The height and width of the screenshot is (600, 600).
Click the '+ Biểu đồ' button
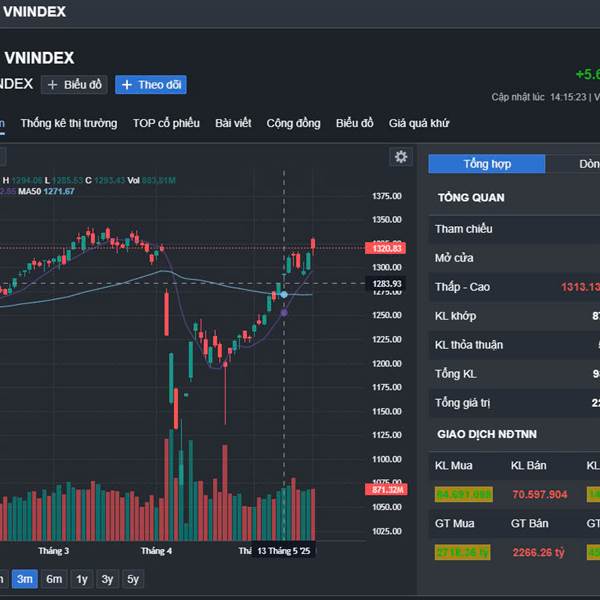pyautogui.click(x=74, y=85)
